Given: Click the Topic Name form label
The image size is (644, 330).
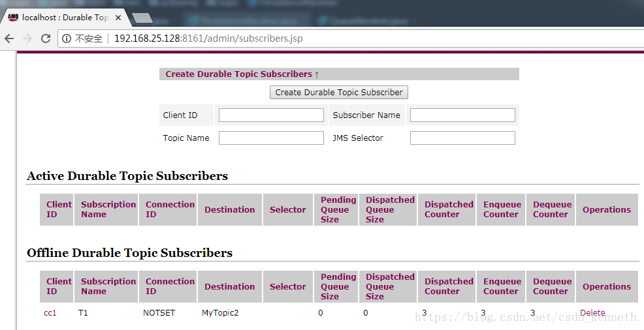Looking at the screenshot, I should coord(186,138).
